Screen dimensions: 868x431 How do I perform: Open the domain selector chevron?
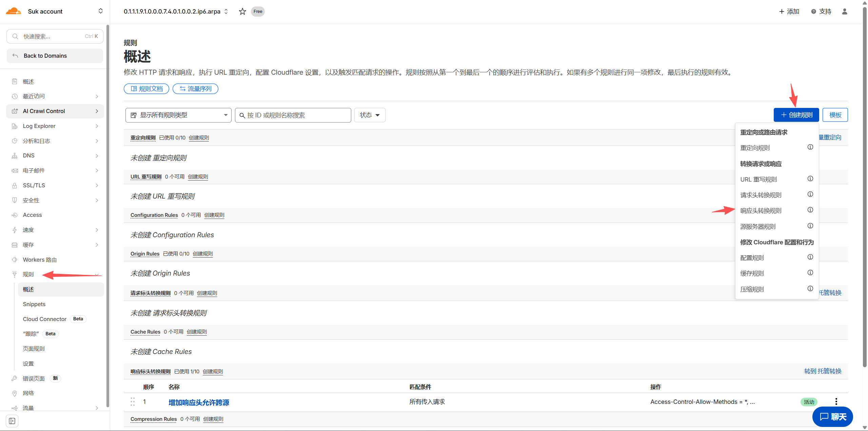pyautogui.click(x=226, y=12)
